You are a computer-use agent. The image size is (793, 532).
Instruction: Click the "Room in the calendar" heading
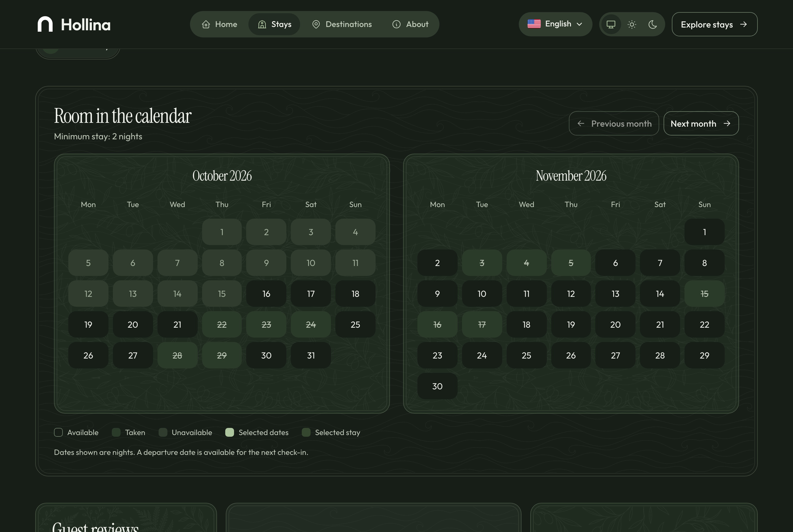(x=123, y=116)
